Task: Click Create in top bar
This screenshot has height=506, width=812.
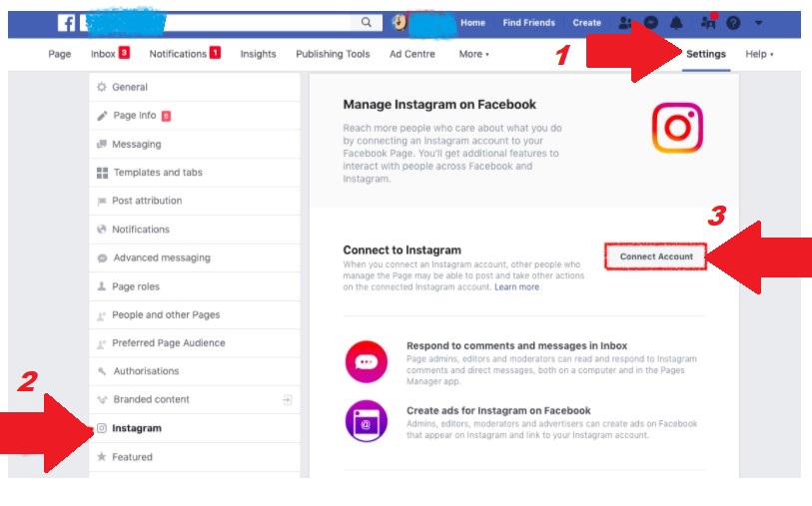Action: click(x=586, y=23)
